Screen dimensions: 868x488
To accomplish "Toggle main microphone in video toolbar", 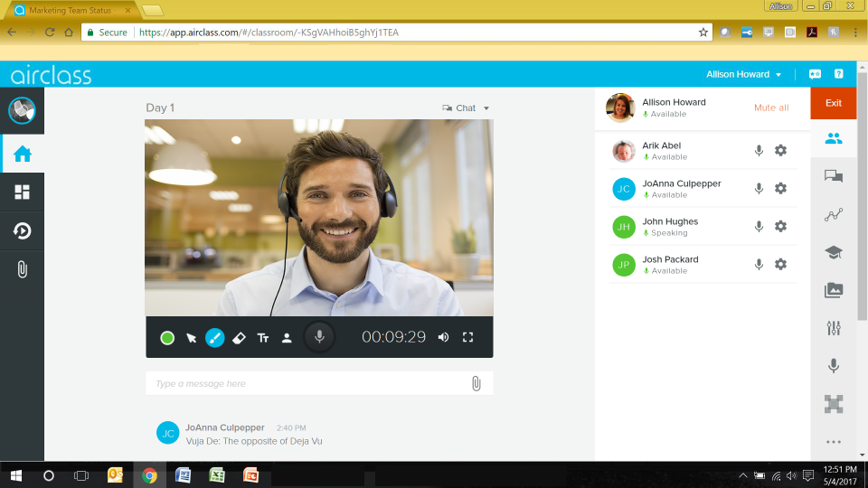I will tap(318, 337).
